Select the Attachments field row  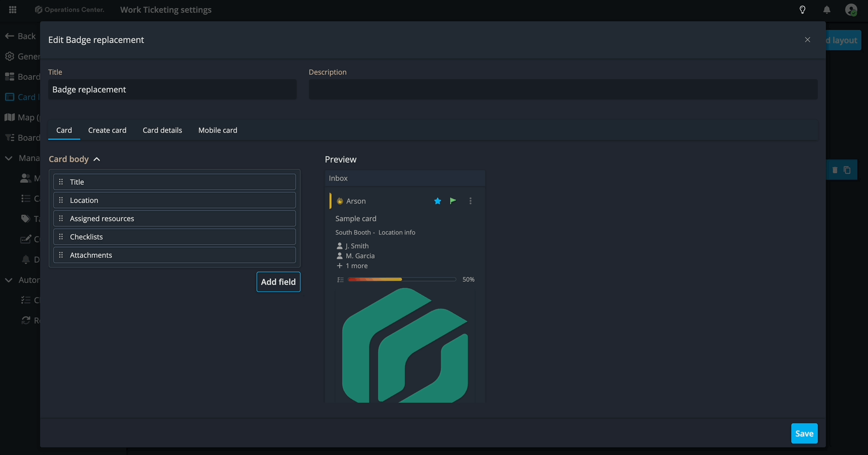175,255
